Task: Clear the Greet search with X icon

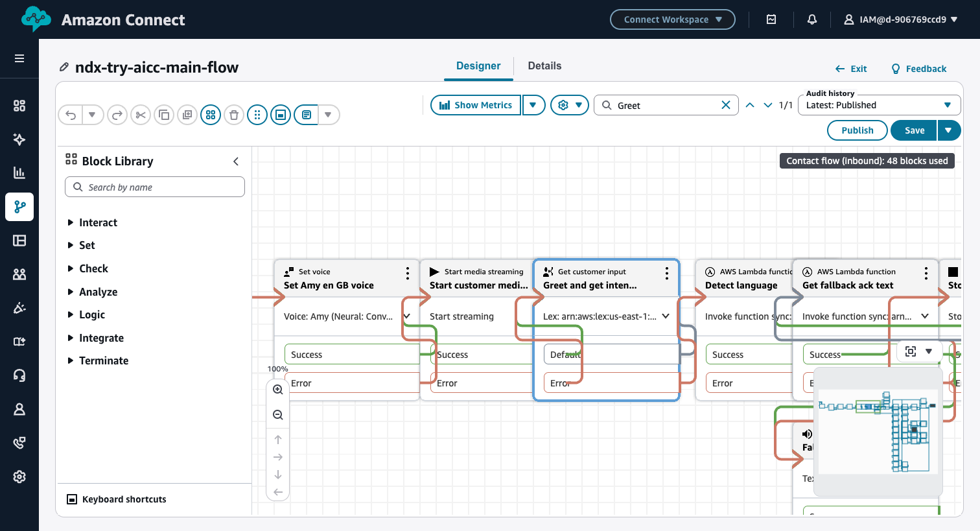Action: coord(726,105)
